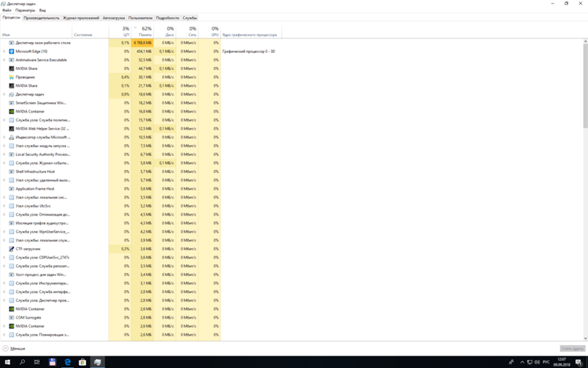Expand the Диспетчер задач process row

pos(4,94)
